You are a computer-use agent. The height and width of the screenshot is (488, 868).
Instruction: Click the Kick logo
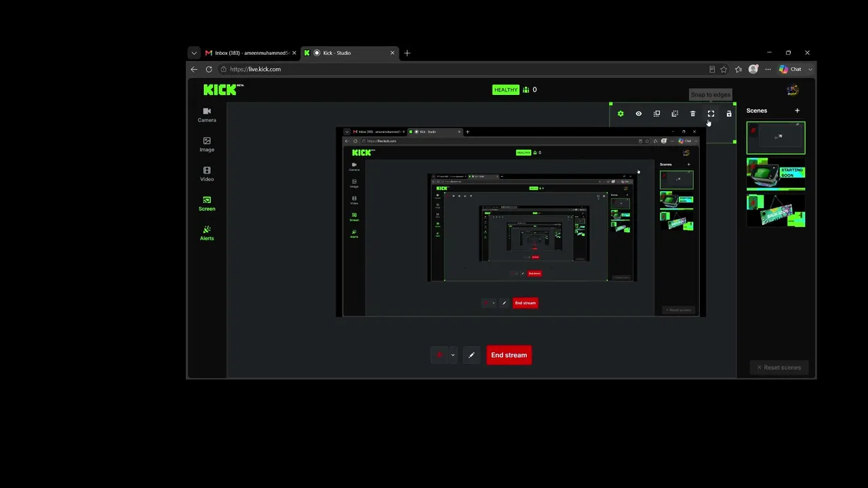pyautogui.click(x=223, y=89)
